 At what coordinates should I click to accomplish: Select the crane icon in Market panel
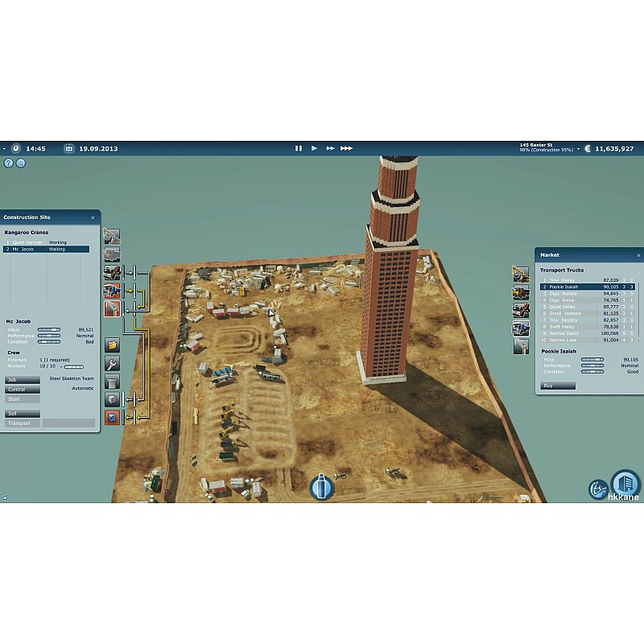[x=520, y=345]
